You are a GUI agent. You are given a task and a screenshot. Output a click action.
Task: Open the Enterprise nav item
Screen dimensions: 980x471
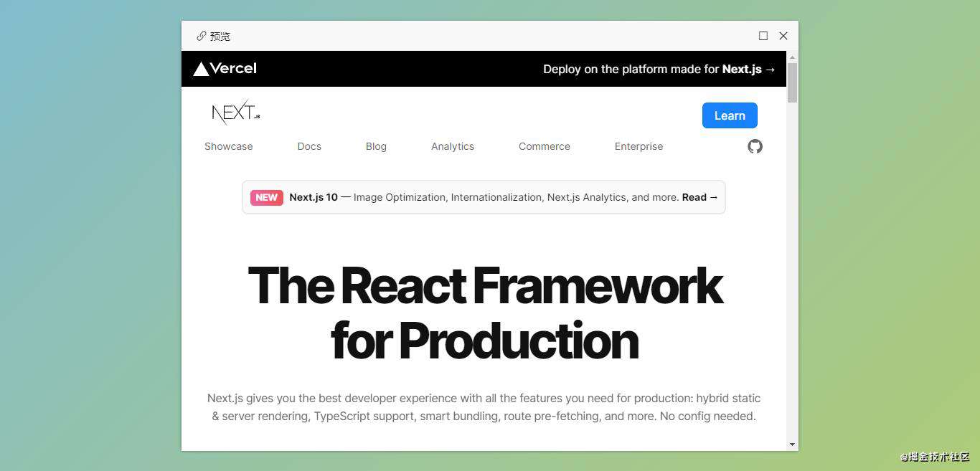click(x=639, y=146)
